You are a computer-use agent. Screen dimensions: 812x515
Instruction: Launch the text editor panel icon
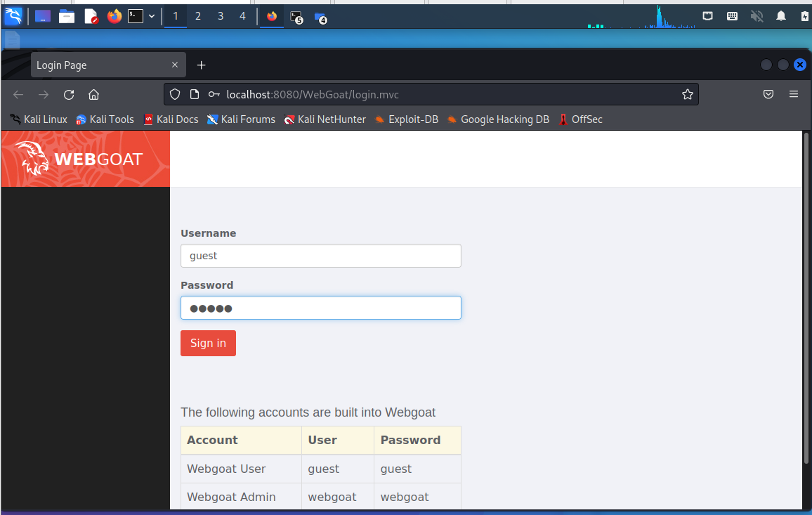click(x=91, y=17)
